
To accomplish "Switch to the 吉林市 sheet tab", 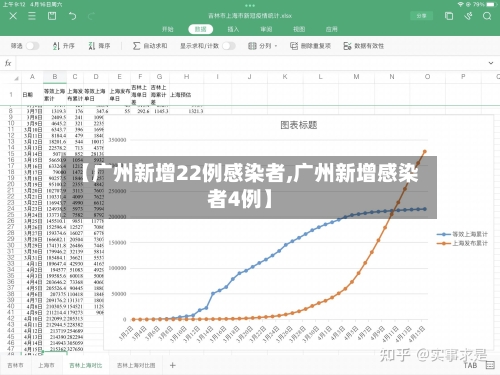I will [15, 365].
